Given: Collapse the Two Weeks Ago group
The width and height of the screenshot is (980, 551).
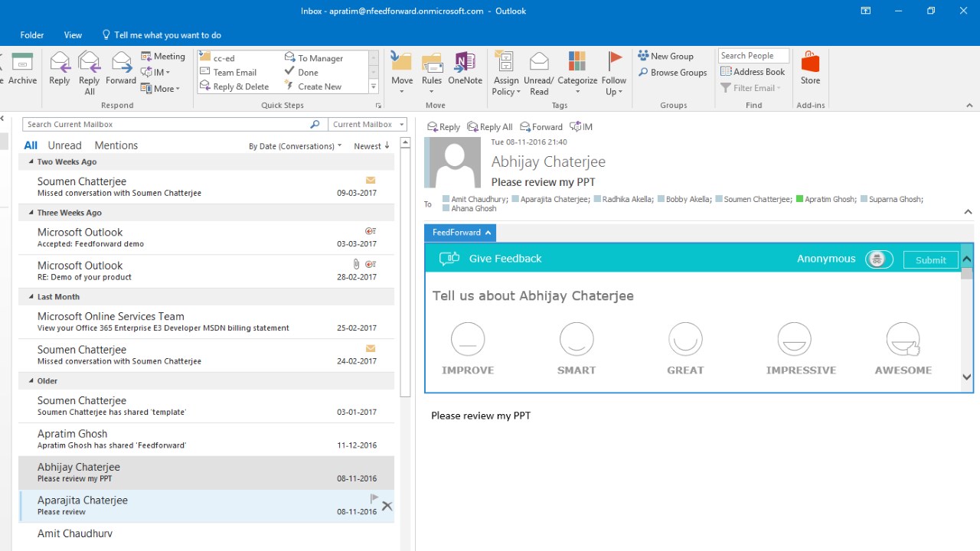Looking at the screenshot, I should [31, 161].
